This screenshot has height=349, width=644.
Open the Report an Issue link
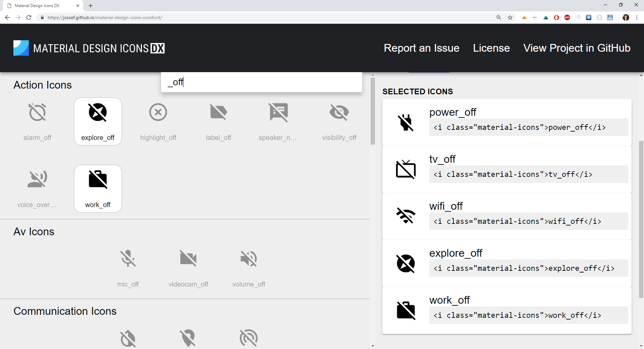(x=422, y=48)
